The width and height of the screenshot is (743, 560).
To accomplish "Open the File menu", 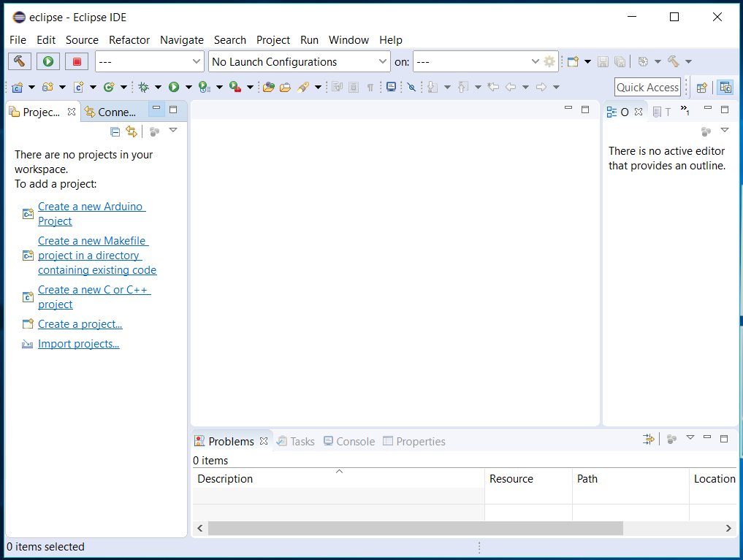I will [x=18, y=39].
